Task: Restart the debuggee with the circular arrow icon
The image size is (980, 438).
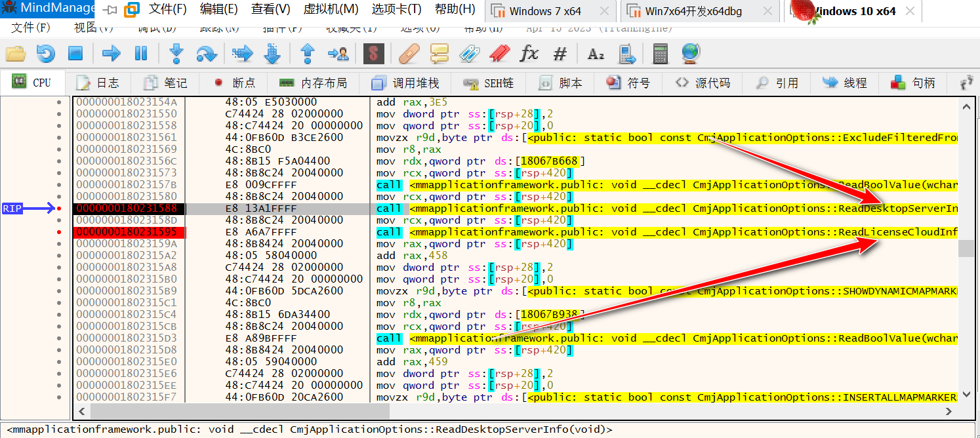Action: point(45,54)
